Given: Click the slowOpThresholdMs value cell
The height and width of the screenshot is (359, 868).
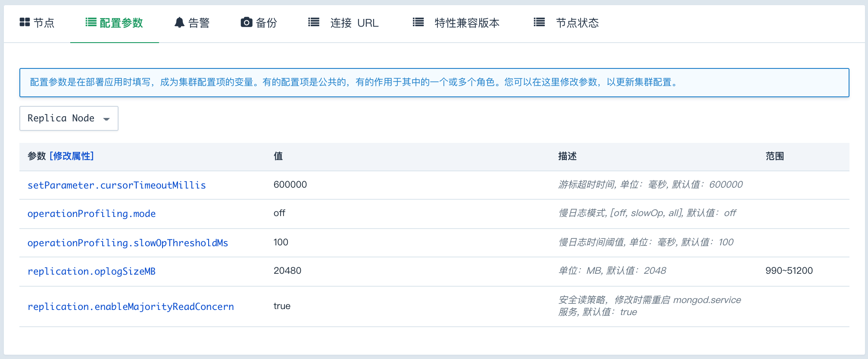Looking at the screenshot, I should (x=281, y=242).
